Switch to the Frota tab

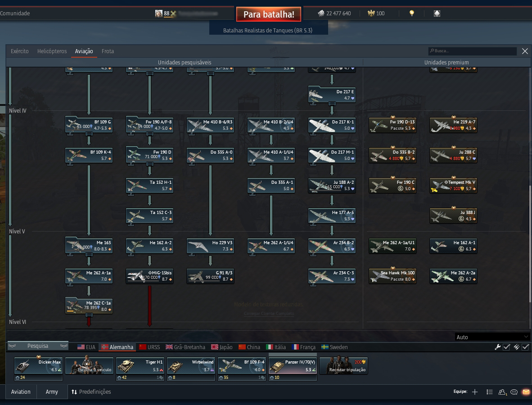[108, 51]
